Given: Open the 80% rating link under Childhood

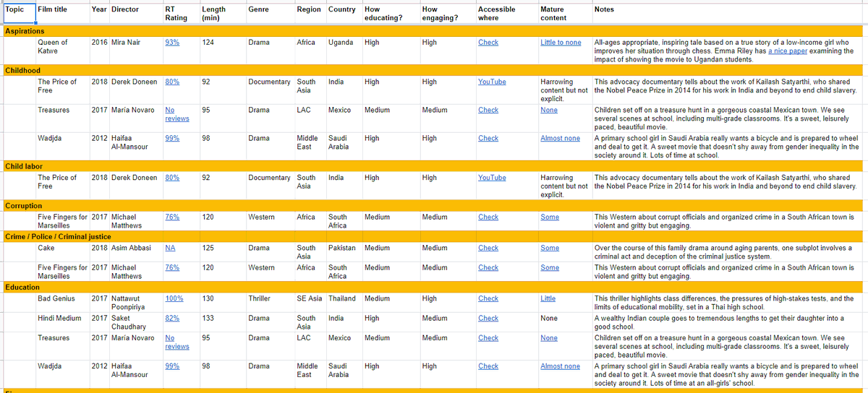Looking at the screenshot, I should (x=172, y=82).
